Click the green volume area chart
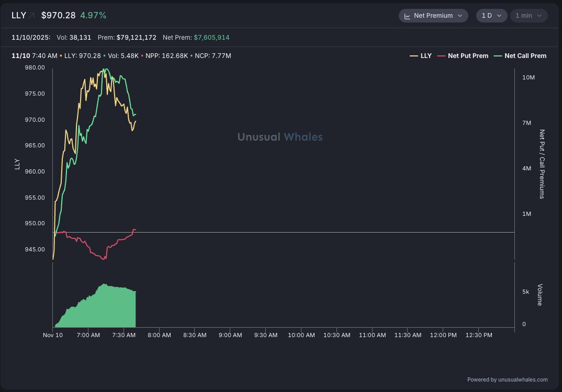Screen dimensions: 562x392 point(105,308)
